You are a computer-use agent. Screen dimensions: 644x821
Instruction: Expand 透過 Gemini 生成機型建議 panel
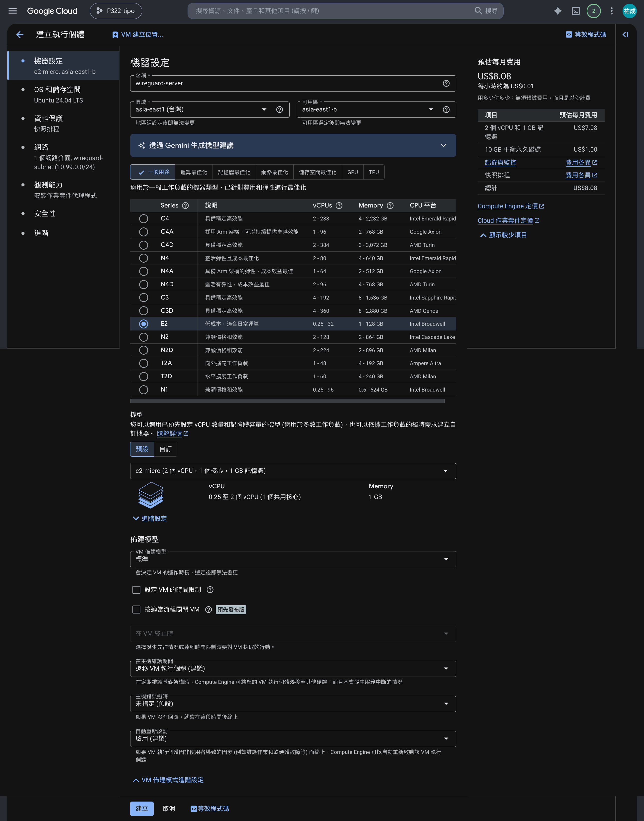[x=293, y=145]
